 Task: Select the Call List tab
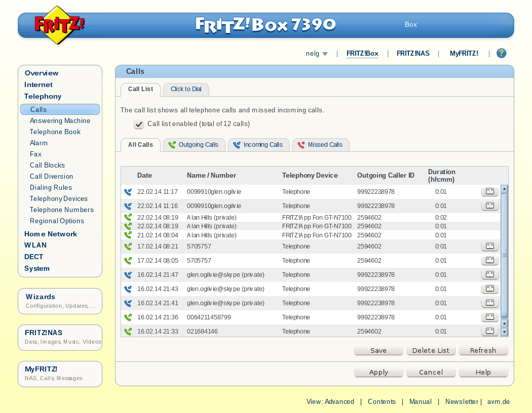(140, 89)
